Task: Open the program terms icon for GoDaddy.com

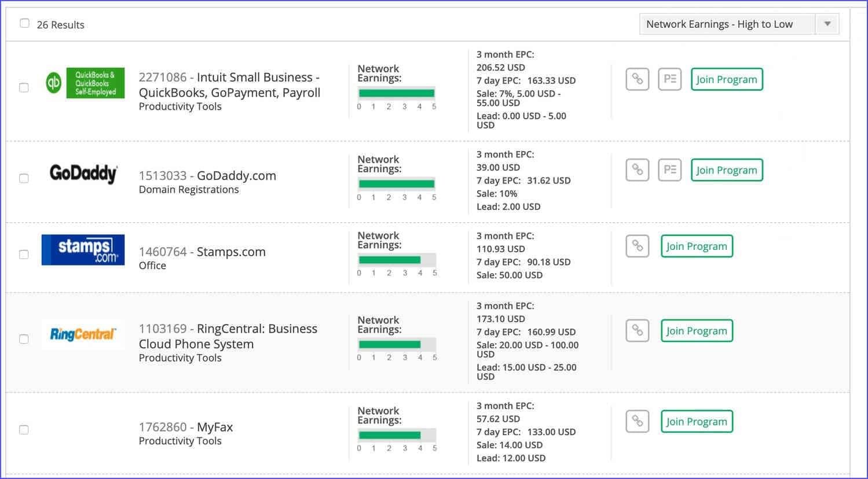Action: pyautogui.click(x=669, y=170)
